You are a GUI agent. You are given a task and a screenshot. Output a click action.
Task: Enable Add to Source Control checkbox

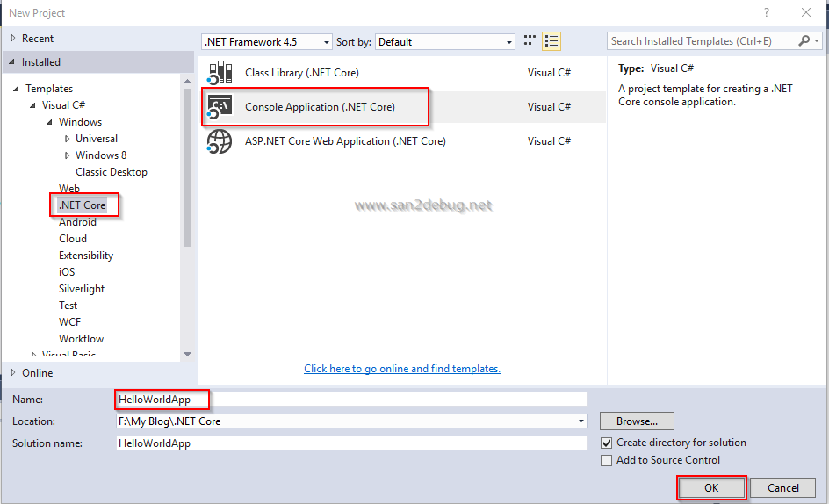point(607,460)
